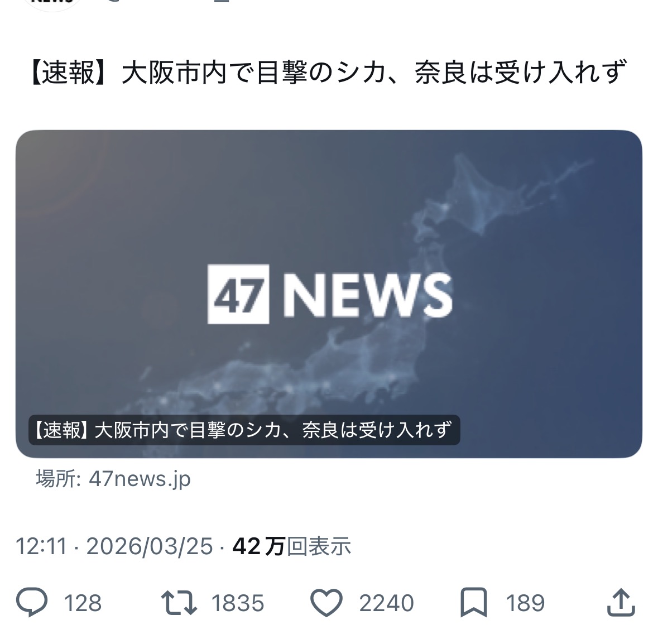Follow the 47news.jp source link
The image size is (658, 644).
pyautogui.click(x=140, y=479)
